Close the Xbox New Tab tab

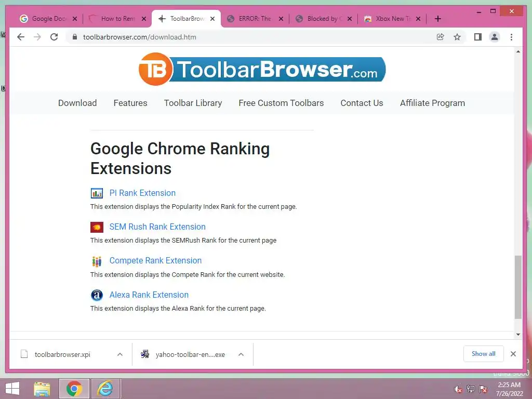point(418,19)
